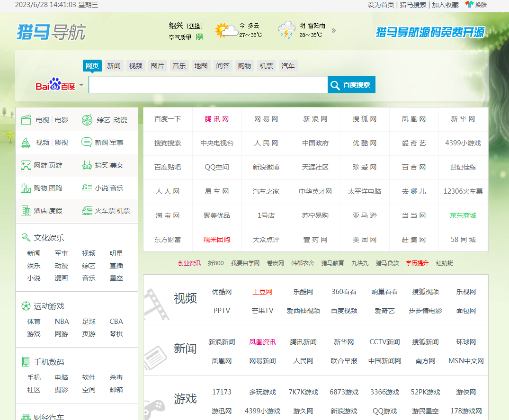This screenshot has height=420, width=509.
Task: Open the 凤凰资讯 news link
Action: (262, 342)
